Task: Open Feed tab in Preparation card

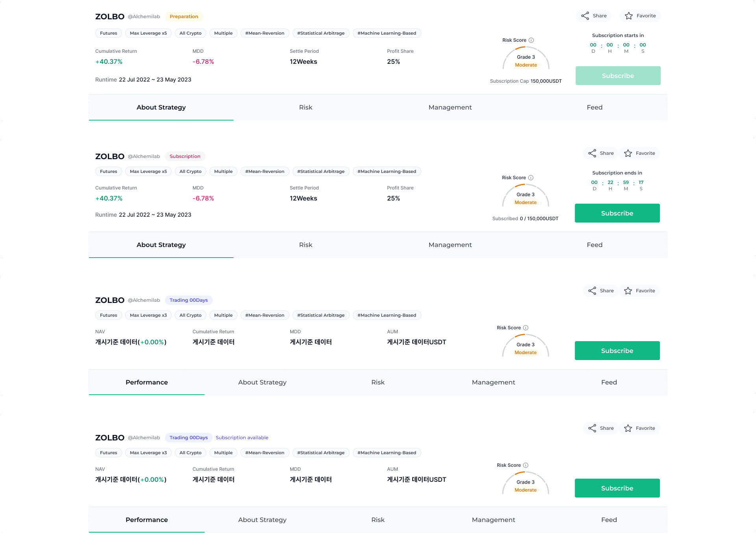Action: pyautogui.click(x=595, y=107)
